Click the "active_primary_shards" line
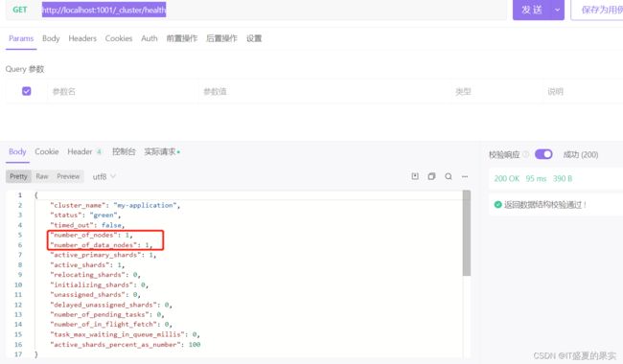The image size is (623, 364). [x=104, y=255]
